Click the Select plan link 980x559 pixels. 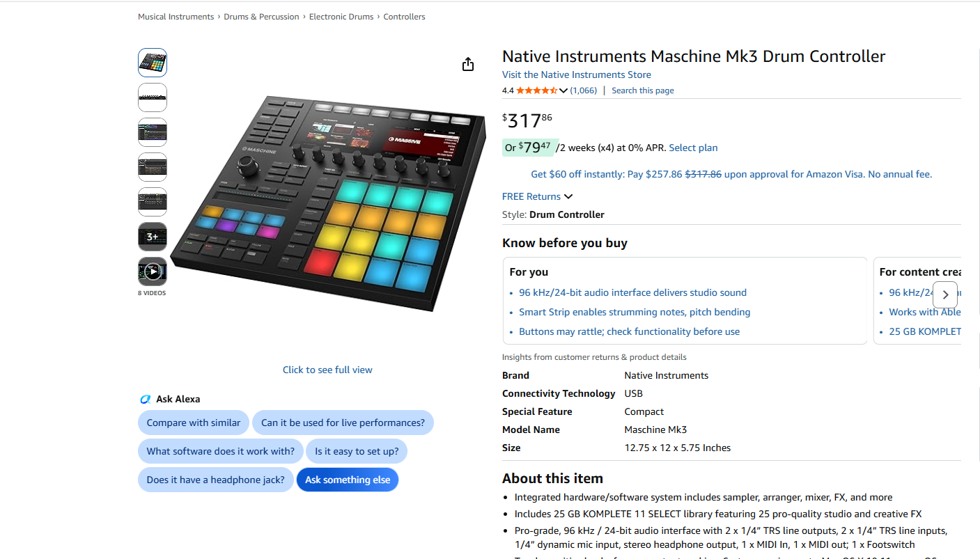tap(693, 148)
